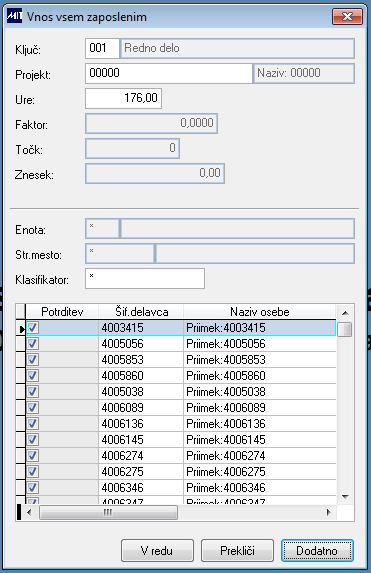Click the Šif.delavca column header

pyautogui.click(x=141, y=312)
